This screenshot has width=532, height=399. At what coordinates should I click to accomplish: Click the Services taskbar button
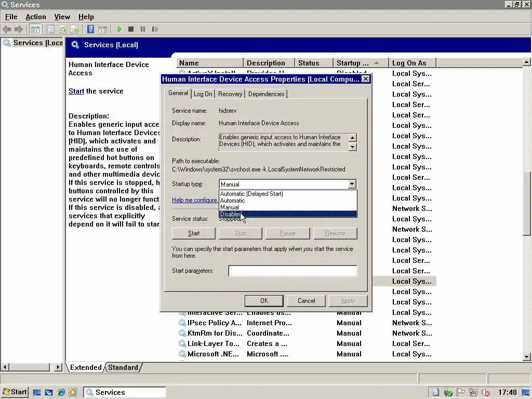125,392
